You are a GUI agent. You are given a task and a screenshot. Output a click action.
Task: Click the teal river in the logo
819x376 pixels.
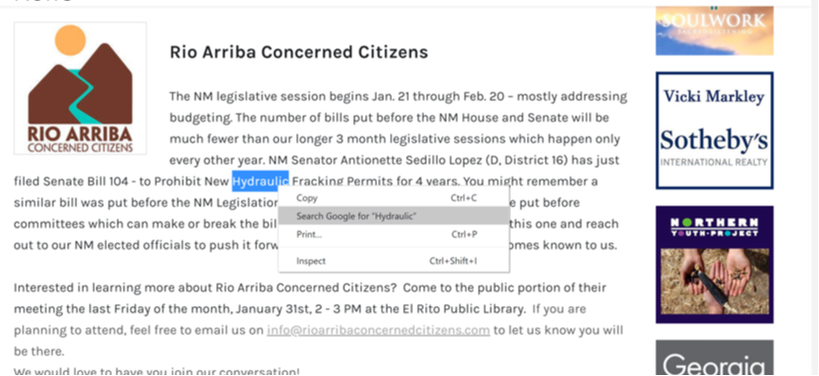click(x=80, y=96)
